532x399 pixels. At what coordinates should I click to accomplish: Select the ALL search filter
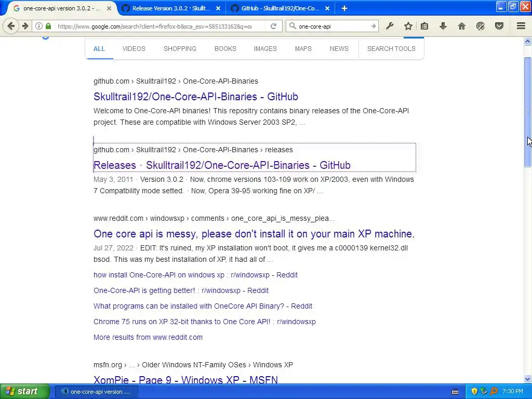99,49
